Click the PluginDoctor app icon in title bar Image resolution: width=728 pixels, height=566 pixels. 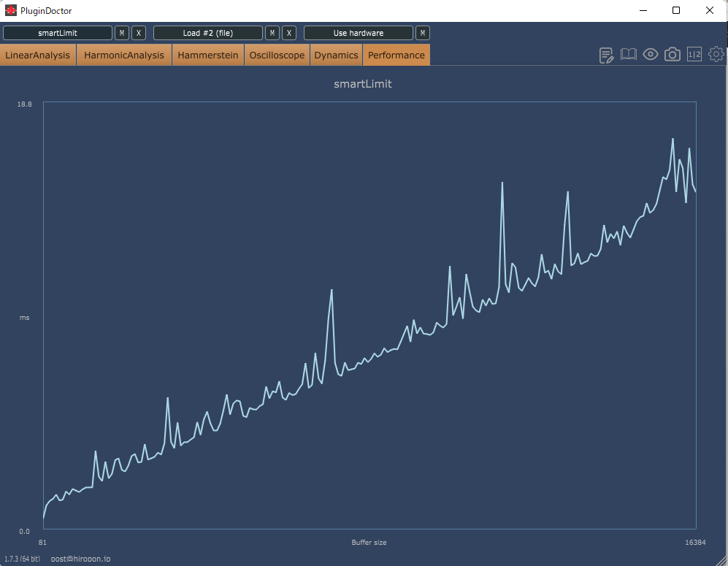11,10
